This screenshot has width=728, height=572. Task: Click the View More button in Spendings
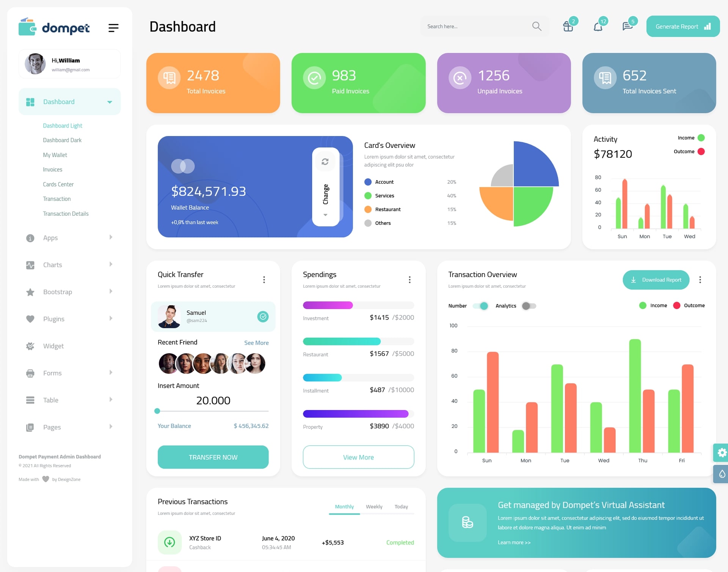tap(359, 457)
